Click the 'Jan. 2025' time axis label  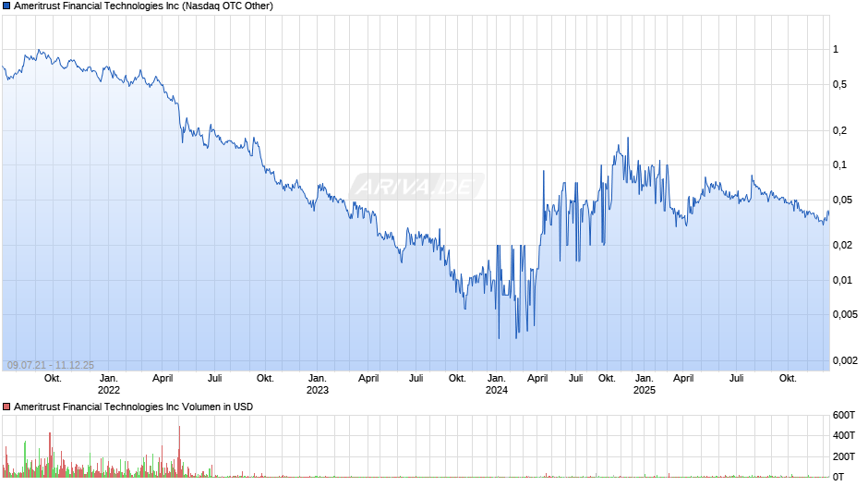[x=645, y=384]
